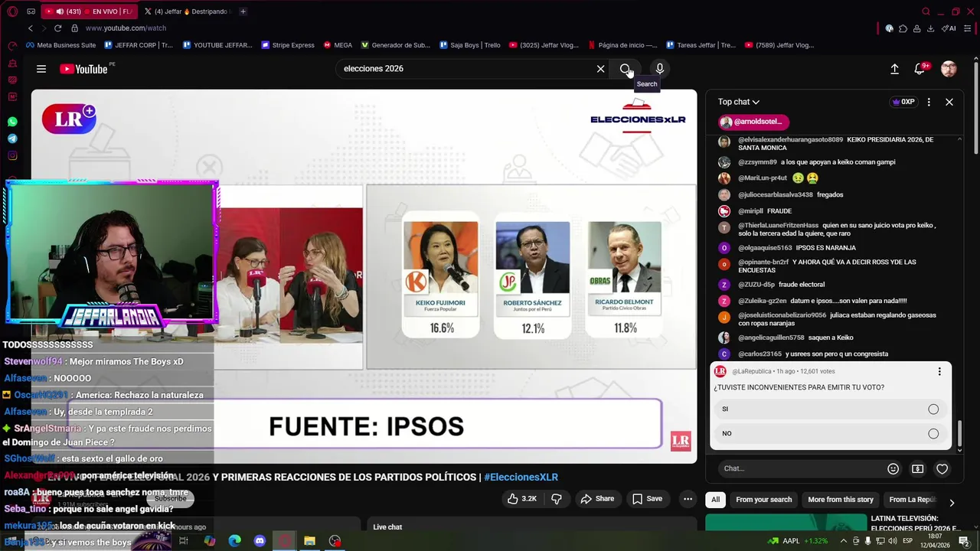Viewport: 980px width, 551px height.
Task: Share the video
Action: [x=597, y=499]
